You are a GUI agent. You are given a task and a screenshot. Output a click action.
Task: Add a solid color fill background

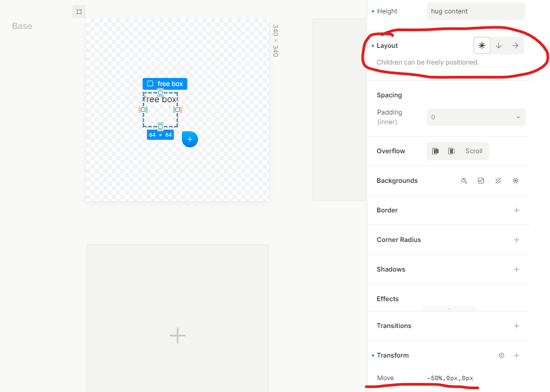[464, 181]
